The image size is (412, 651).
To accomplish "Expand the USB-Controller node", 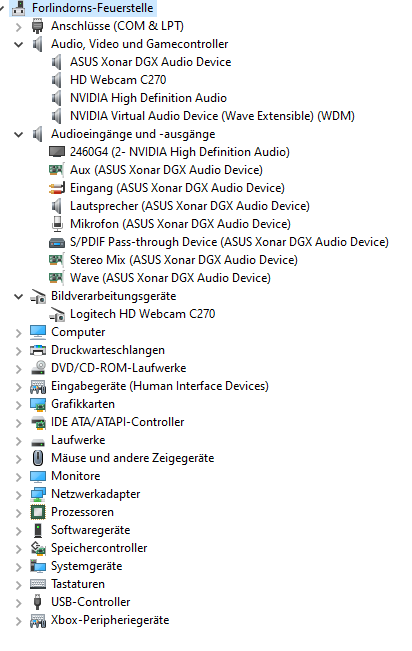I will (x=18, y=603).
